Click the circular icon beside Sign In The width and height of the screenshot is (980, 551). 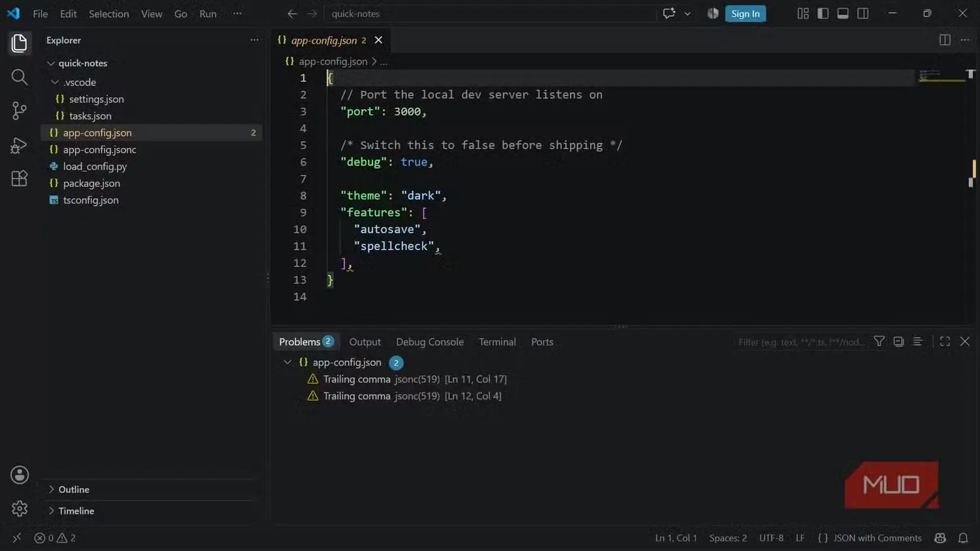click(713, 14)
